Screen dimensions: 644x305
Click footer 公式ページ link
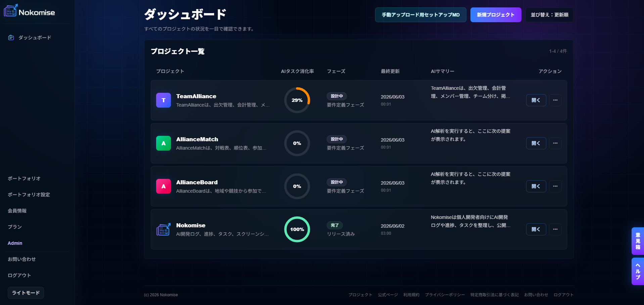(388, 295)
